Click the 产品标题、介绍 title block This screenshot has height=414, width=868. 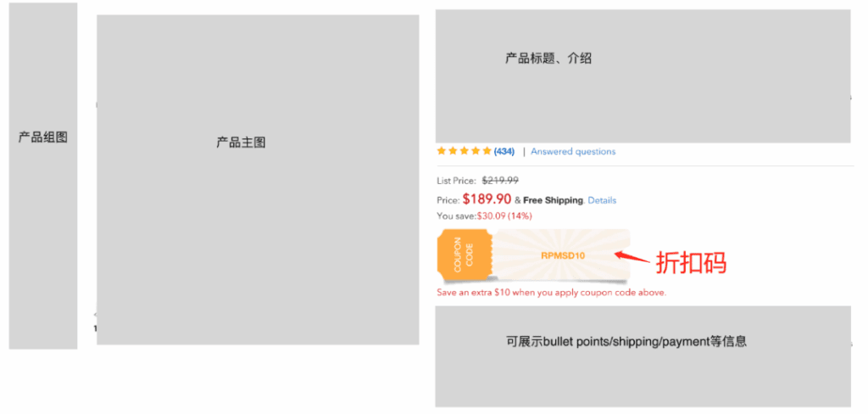coord(643,76)
